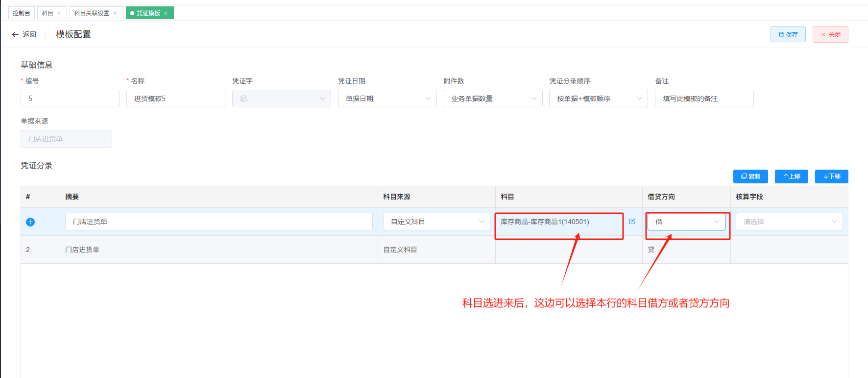Switch to the 控制台 tab

(22, 13)
